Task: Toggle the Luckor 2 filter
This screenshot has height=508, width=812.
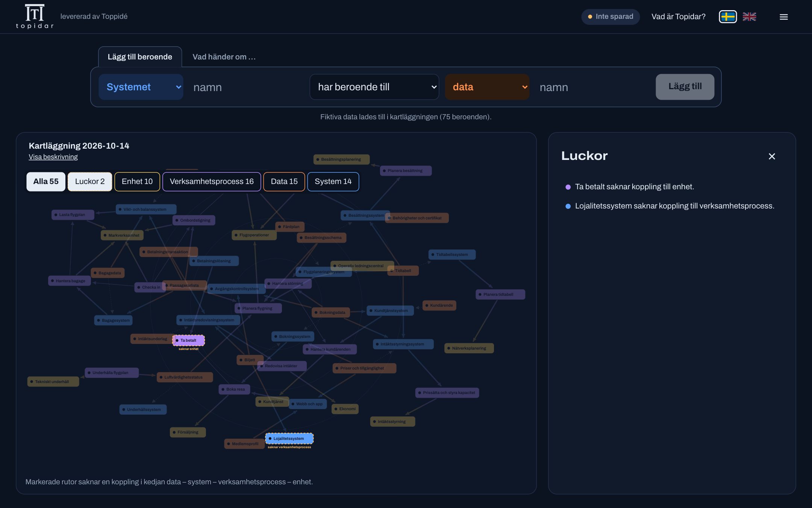Action: click(x=90, y=182)
